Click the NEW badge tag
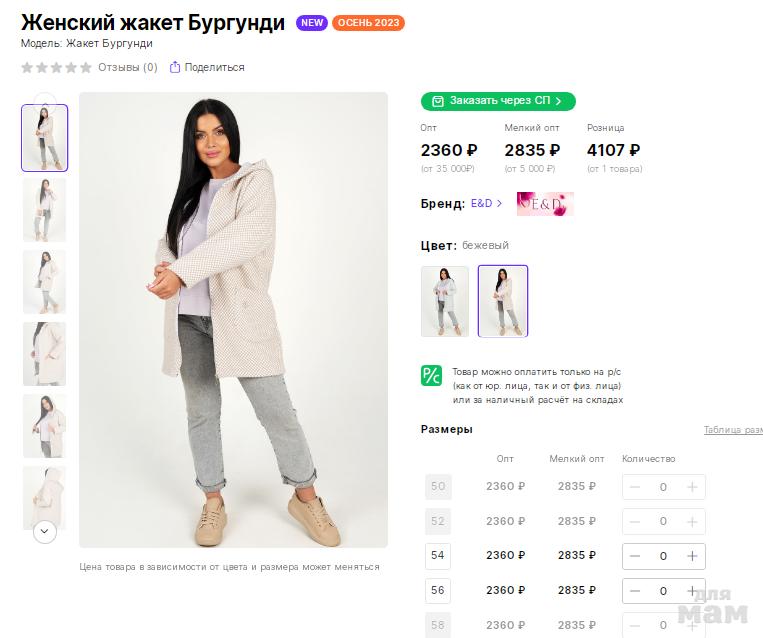The width and height of the screenshot is (763, 638). click(312, 23)
